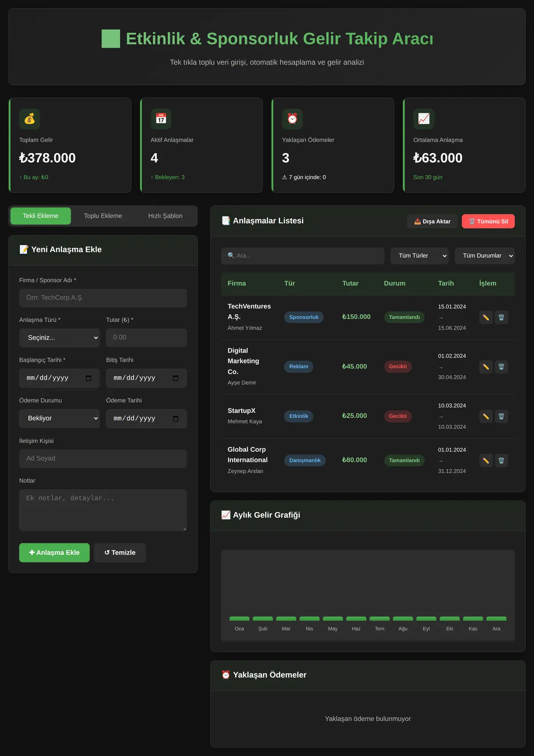The image size is (534, 756).
Task: Click the Gecikti status for StartupX
Action: click(x=398, y=416)
